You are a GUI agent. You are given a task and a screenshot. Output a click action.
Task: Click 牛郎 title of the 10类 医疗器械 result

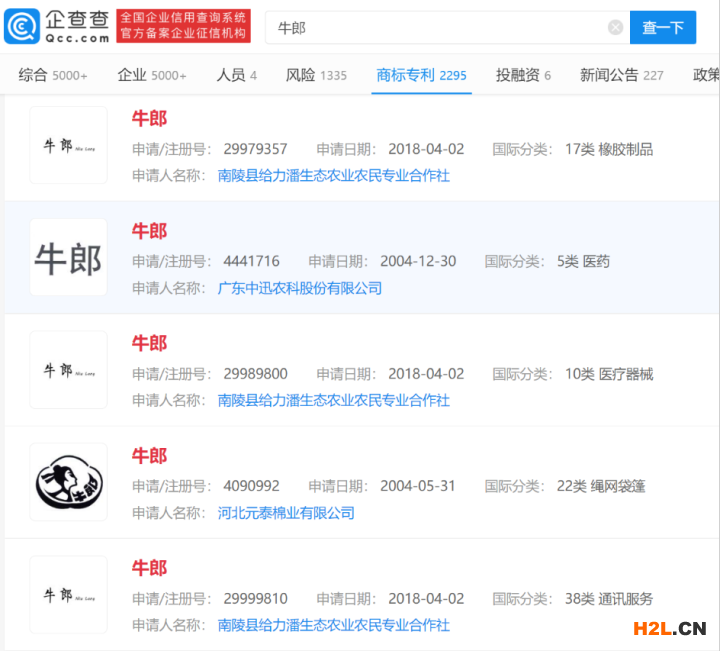tap(149, 343)
